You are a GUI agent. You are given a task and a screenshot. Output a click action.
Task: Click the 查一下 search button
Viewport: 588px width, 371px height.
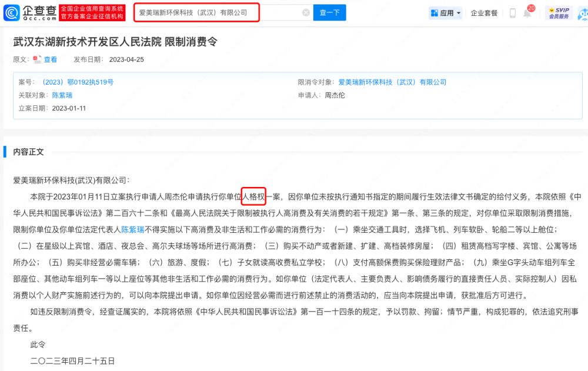pos(330,13)
